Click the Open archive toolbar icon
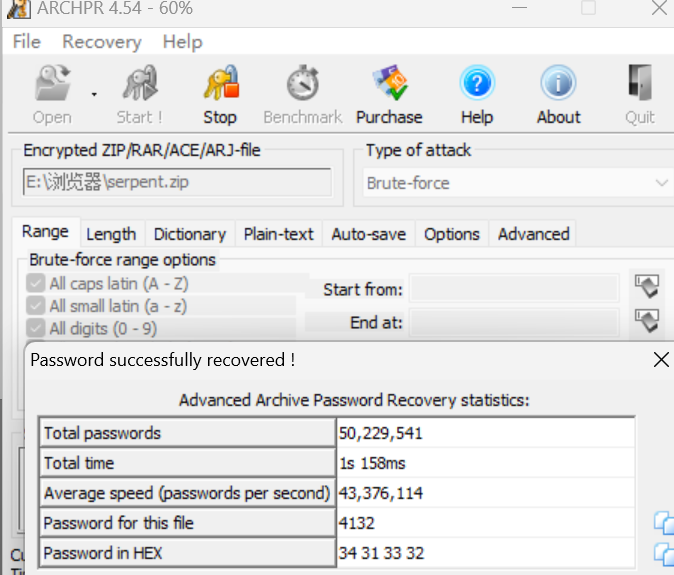The height and width of the screenshot is (575, 674). coord(52,85)
